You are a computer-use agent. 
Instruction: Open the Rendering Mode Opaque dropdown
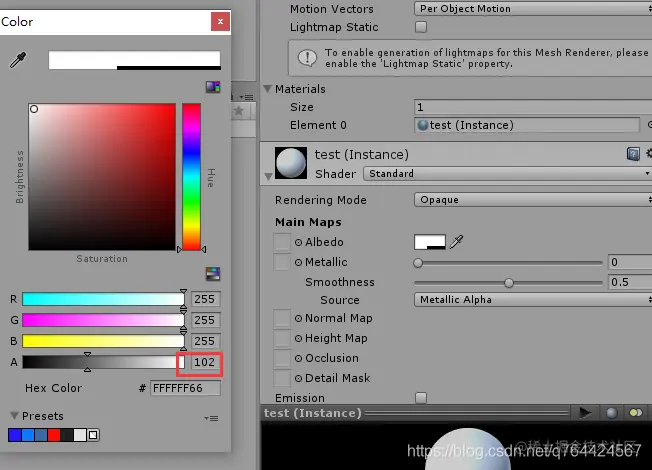(x=533, y=200)
